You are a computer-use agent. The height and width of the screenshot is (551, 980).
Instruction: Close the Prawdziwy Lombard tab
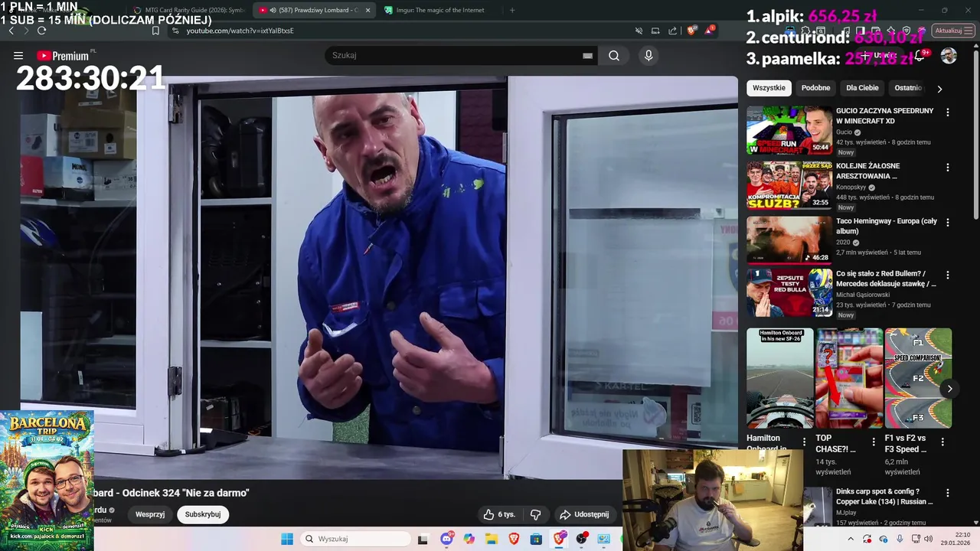[x=367, y=10]
